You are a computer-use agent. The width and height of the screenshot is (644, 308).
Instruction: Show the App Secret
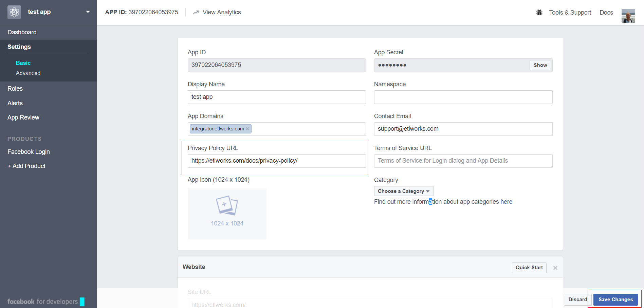click(x=540, y=65)
